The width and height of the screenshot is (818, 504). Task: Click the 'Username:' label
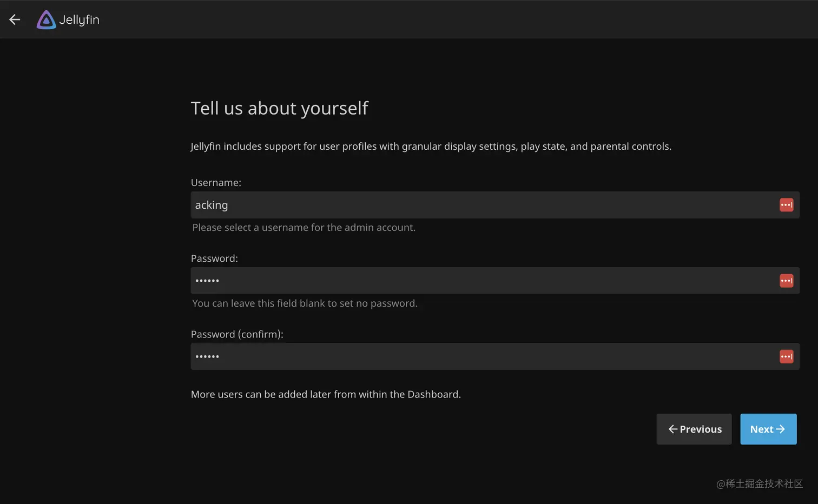(216, 183)
